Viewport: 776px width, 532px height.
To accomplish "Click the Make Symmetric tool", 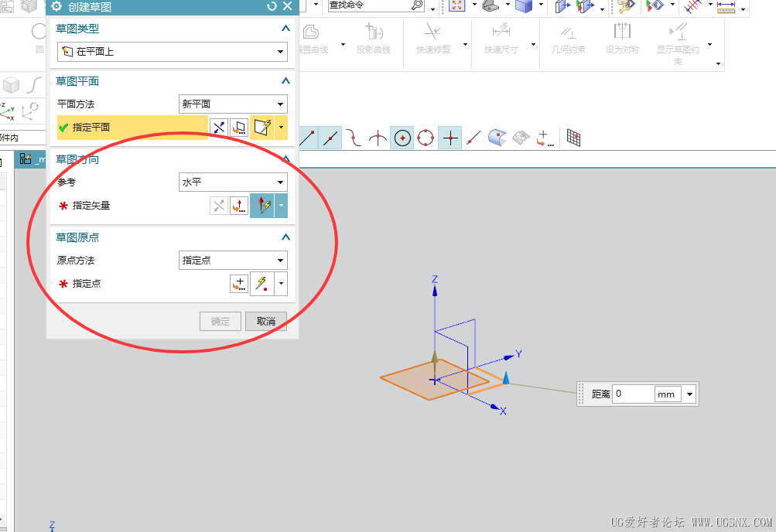I will click(x=623, y=38).
